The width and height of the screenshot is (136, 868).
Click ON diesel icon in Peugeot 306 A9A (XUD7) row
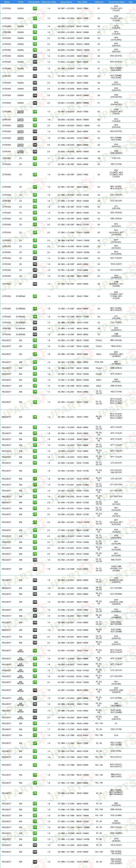35,560
